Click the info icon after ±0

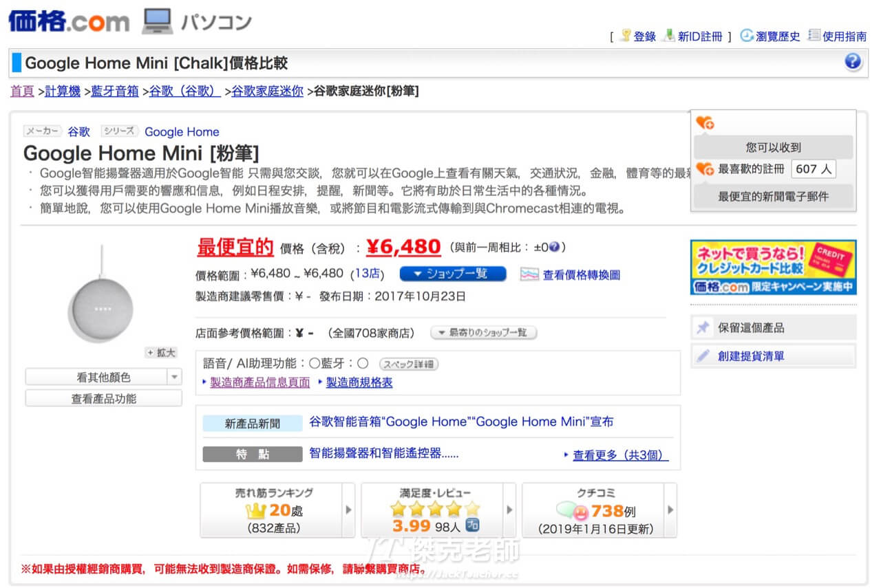554,247
